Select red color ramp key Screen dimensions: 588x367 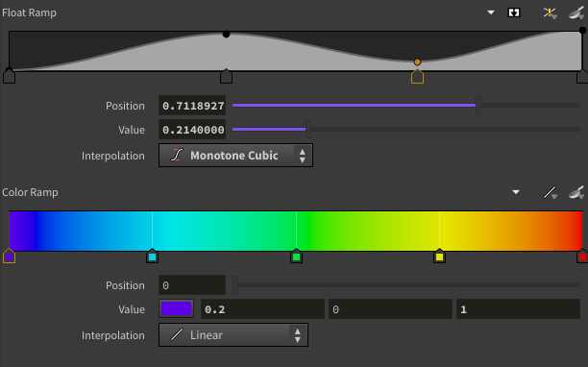pos(582,257)
